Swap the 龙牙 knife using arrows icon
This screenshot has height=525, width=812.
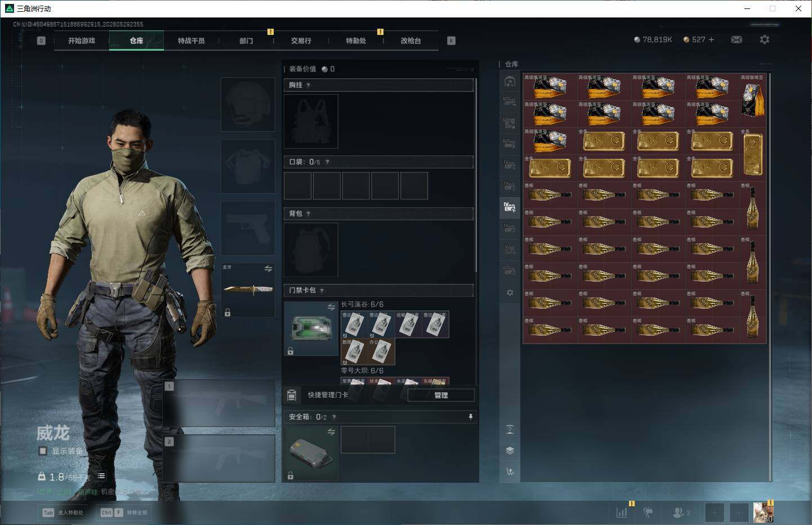pyautogui.click(x=268, y=269)
